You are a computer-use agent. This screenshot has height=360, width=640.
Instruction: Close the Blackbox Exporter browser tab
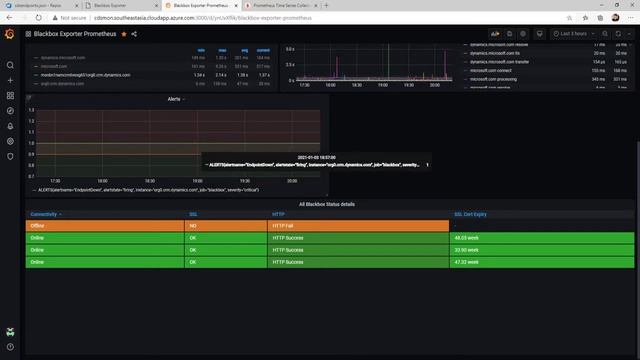click(x=156, y=6)
